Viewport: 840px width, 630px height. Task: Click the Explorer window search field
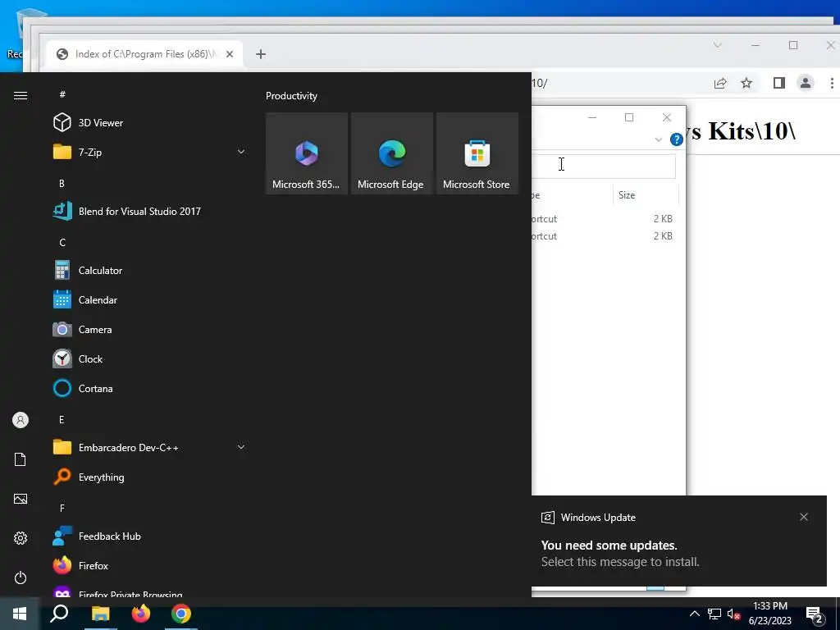604,165
